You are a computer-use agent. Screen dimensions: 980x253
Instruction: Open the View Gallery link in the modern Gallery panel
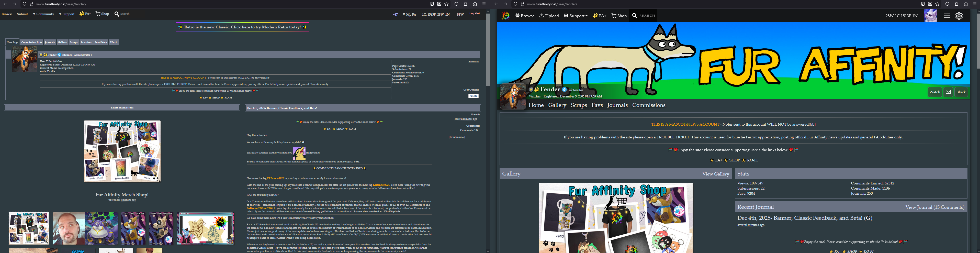tap(716, 174)
